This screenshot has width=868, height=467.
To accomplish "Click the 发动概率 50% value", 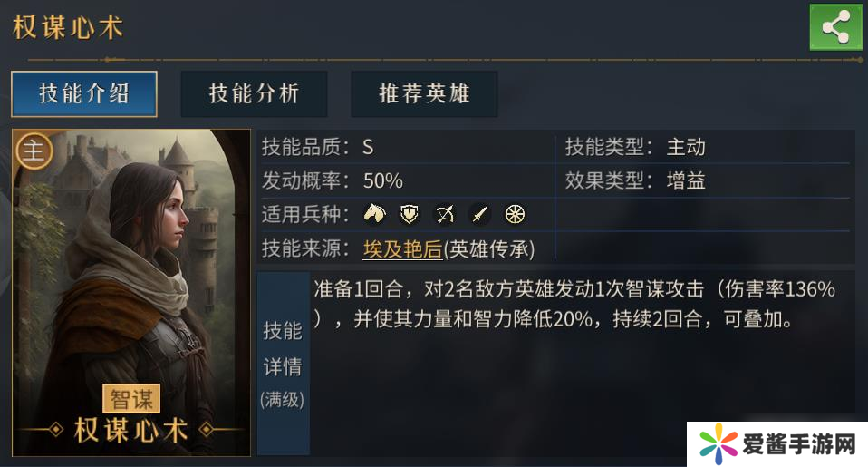I will [383, 180].
